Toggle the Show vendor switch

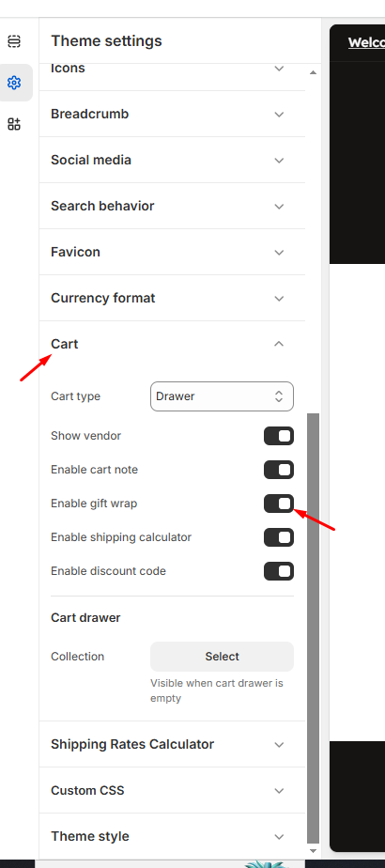coord(279,436)
